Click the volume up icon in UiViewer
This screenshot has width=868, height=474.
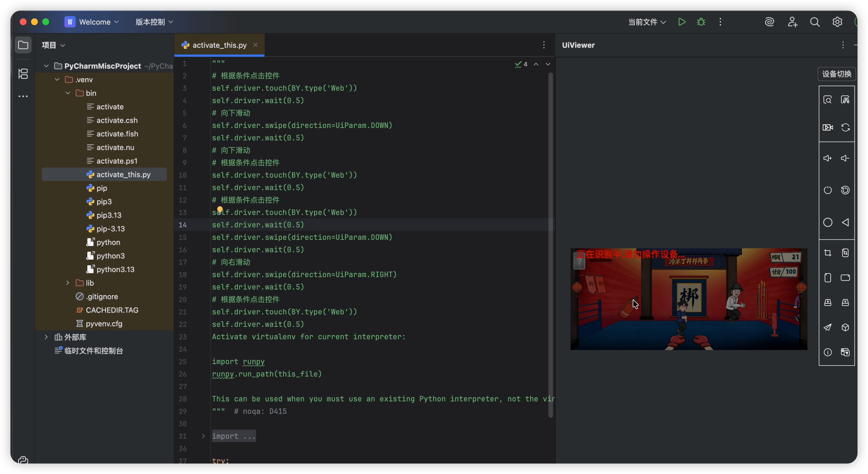(x=828, y=158)
